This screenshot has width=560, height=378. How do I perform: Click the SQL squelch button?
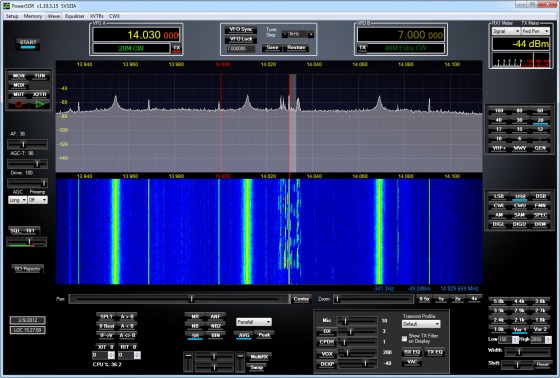pos(24,230)
